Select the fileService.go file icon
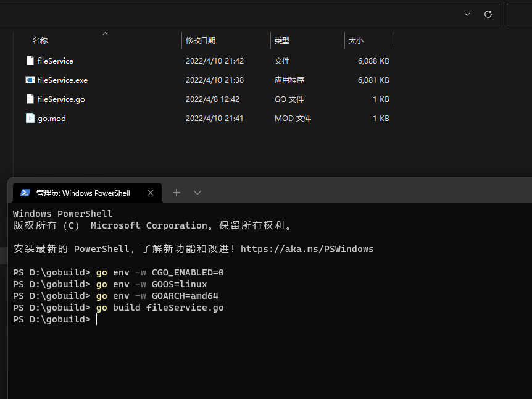The height and width of the screenshot is (399, 532). click(x=30, y=99)
